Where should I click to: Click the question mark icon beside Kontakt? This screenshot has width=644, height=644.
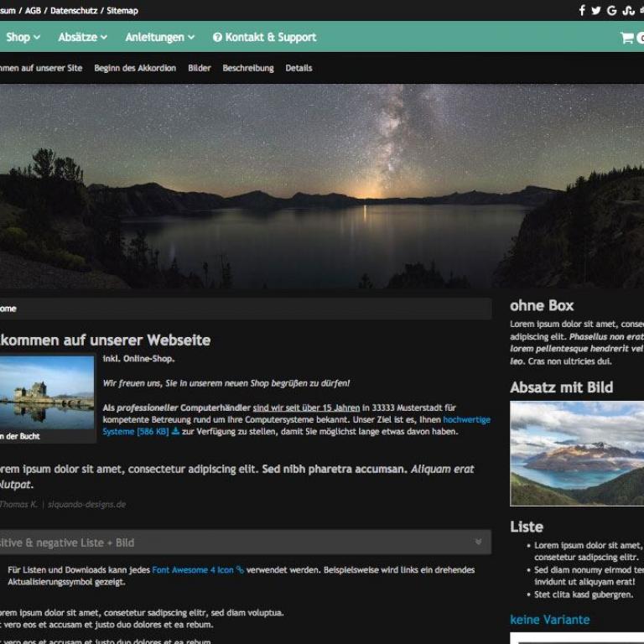pos(217,38)
